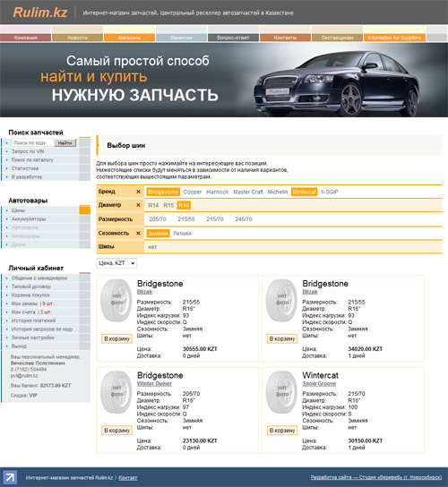Screen dimensions: 448x487
Task: Clear the Диаметр filter with red X
Action: pos(138,205)
